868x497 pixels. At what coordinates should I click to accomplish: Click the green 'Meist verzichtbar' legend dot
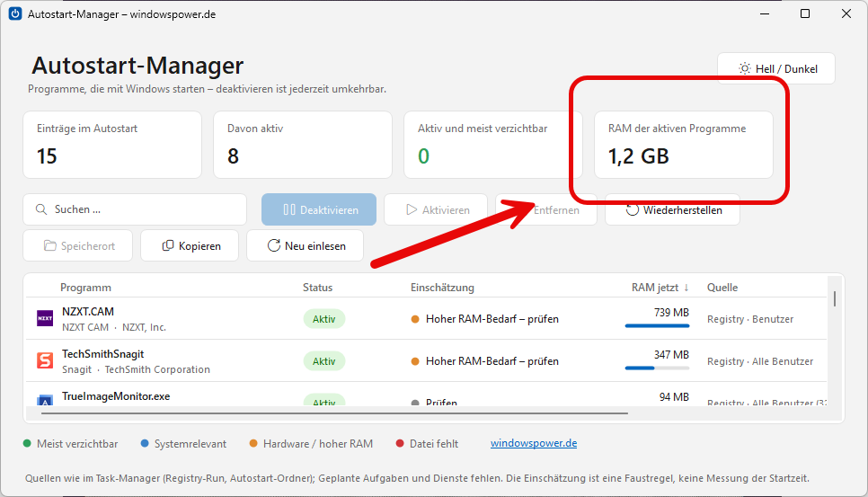tap(27, 443)
